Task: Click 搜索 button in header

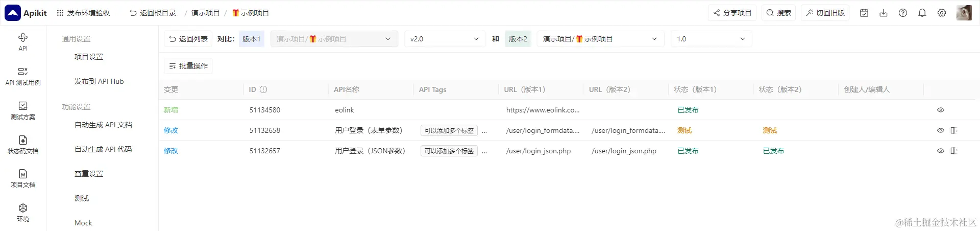Action: coord(779,13)
